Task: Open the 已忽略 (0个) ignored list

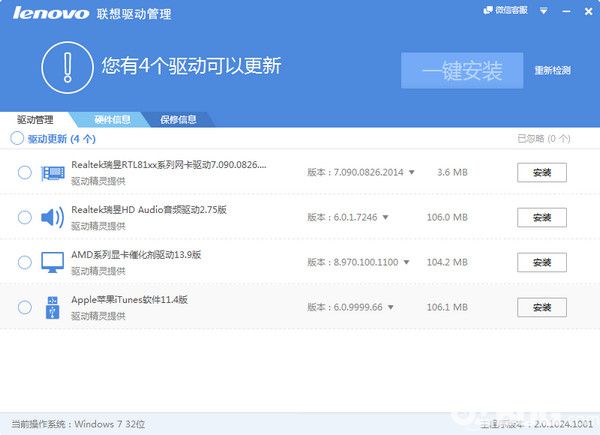Action: (544, 138)
